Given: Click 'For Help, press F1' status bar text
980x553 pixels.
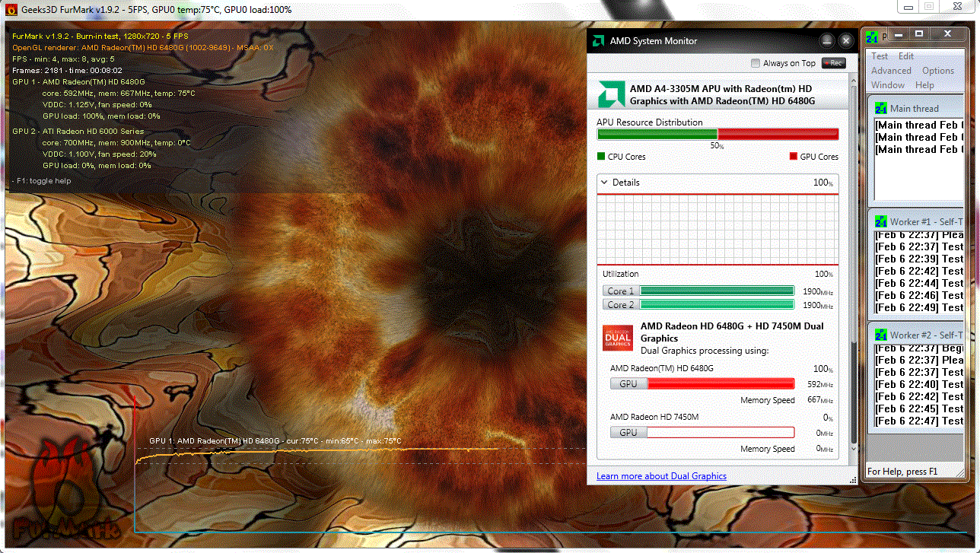Looking at the screenshot, I should [902, 472].
